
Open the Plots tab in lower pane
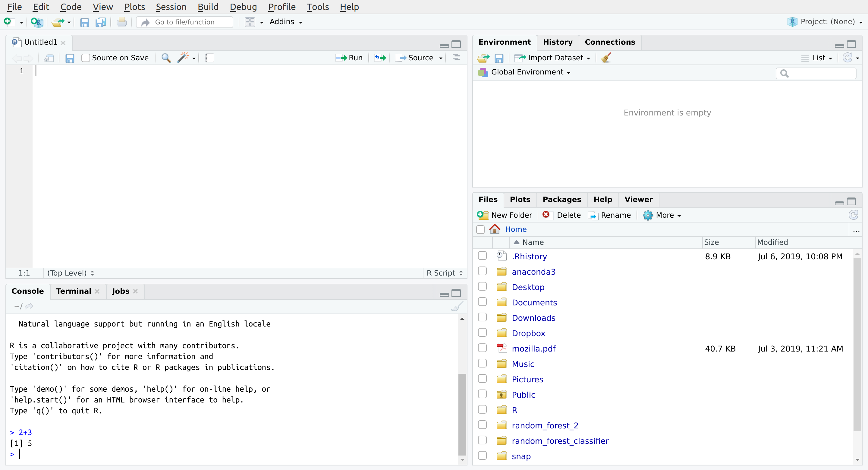520,200
